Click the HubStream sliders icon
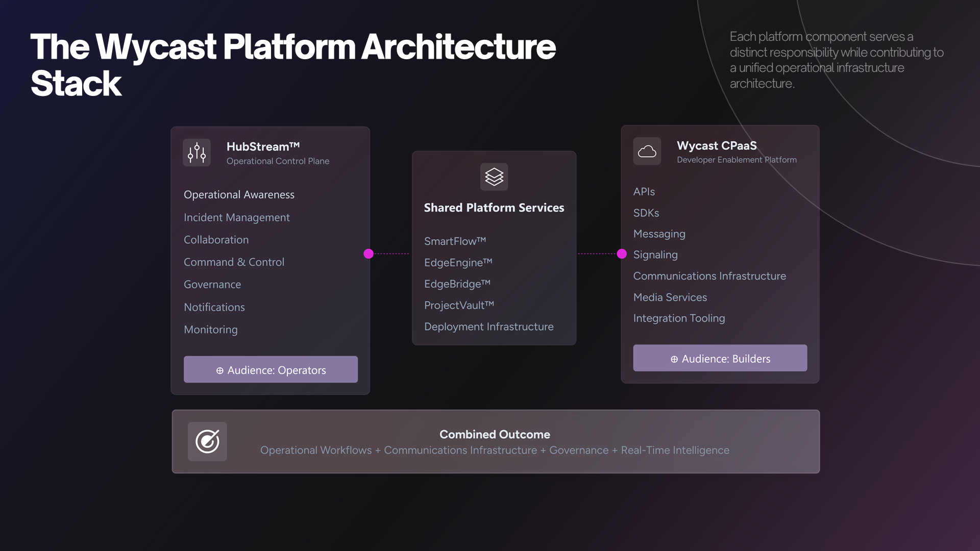This screenshot has width=980, height=551. 197,153
